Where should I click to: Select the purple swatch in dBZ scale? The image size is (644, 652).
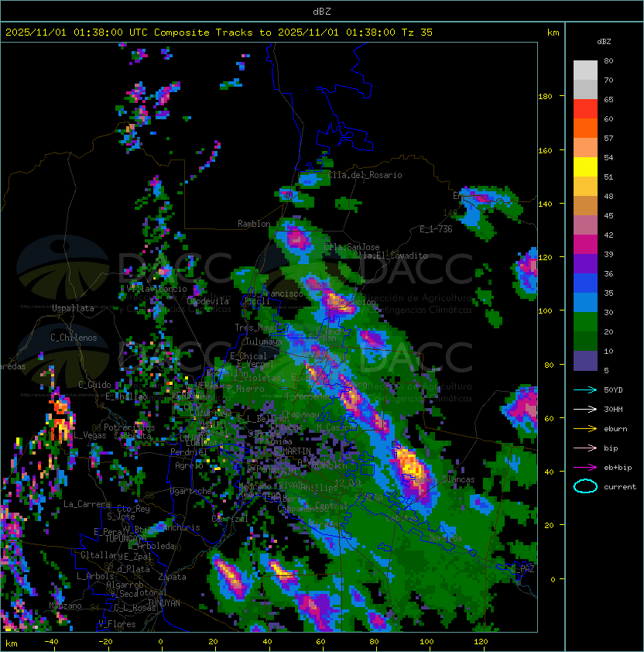(585, 263)
